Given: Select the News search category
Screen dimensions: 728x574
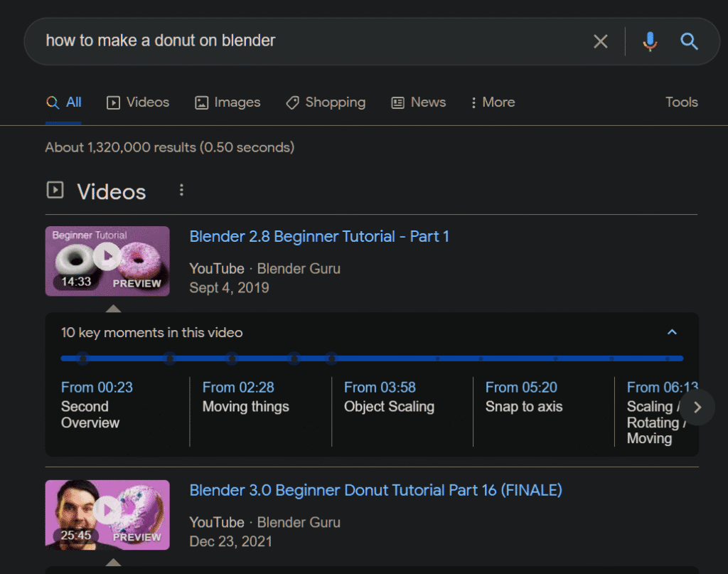Looking at the screenshot, I should [x=419, y=102].
